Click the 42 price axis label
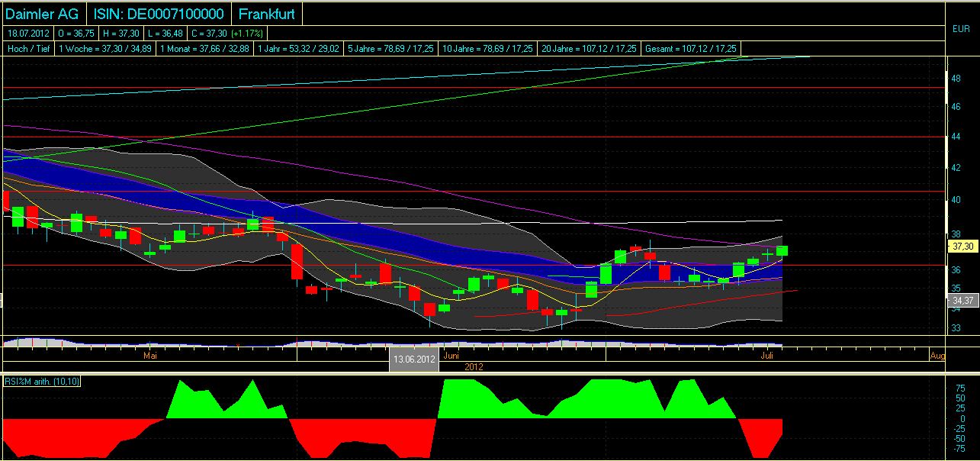The image size is (980, 461). coord(955,168)
